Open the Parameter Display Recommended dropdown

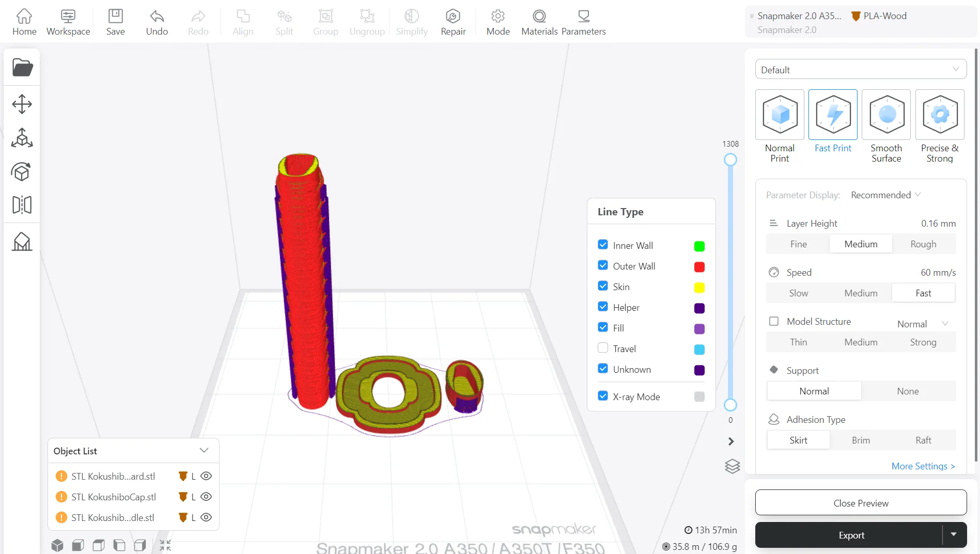click(885, 195)
